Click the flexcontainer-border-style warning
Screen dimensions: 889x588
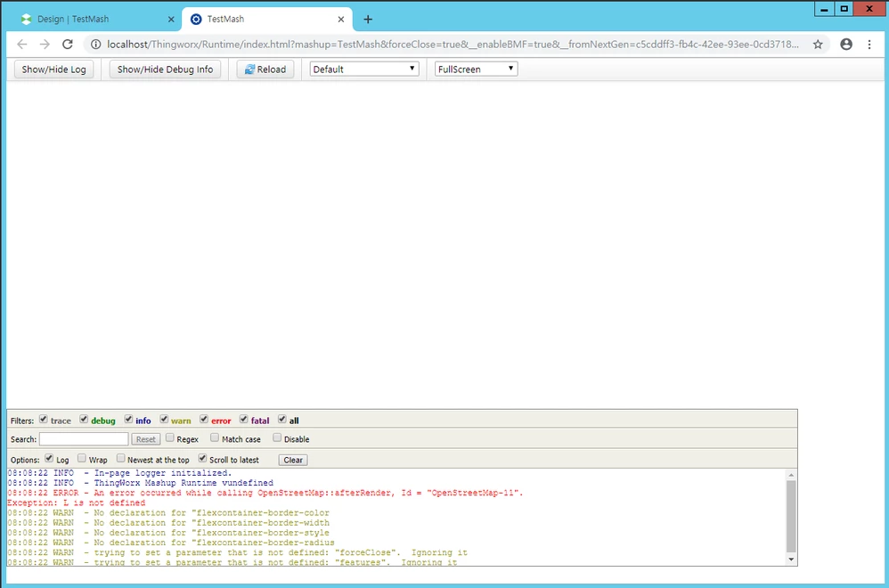(168, 533)
